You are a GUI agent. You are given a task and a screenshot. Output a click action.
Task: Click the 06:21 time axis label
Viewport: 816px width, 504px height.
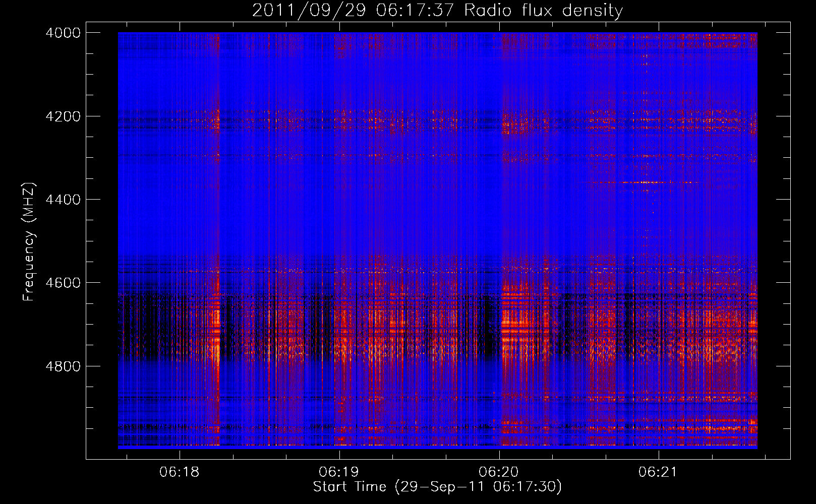[x=658, y=472]
